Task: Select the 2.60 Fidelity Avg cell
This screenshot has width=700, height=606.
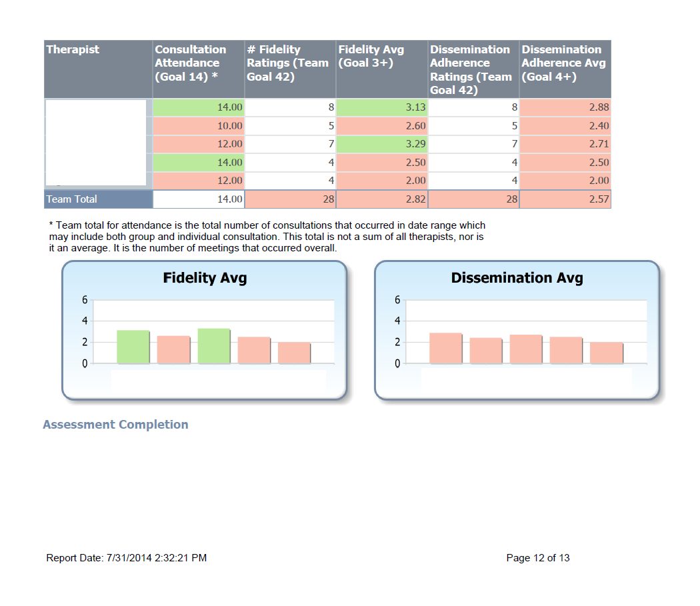Action: (x=382, y=126)
